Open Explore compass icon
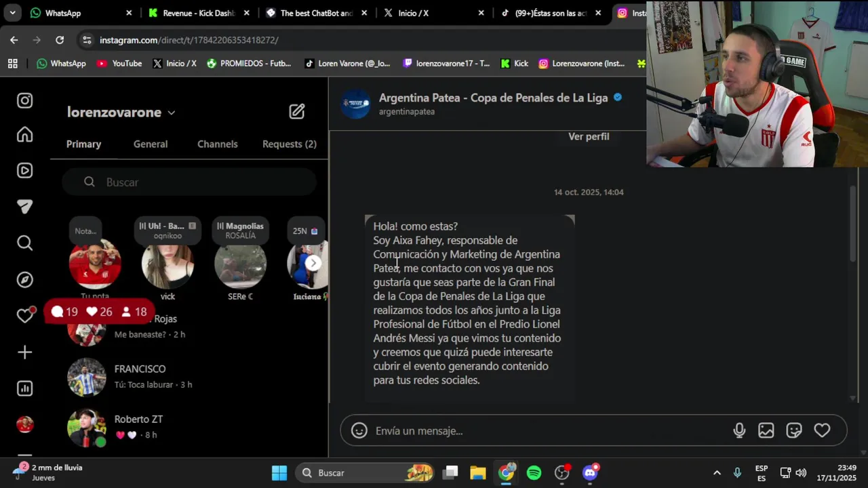The width and height of the screenshot is (868, 488). [25, 279]
